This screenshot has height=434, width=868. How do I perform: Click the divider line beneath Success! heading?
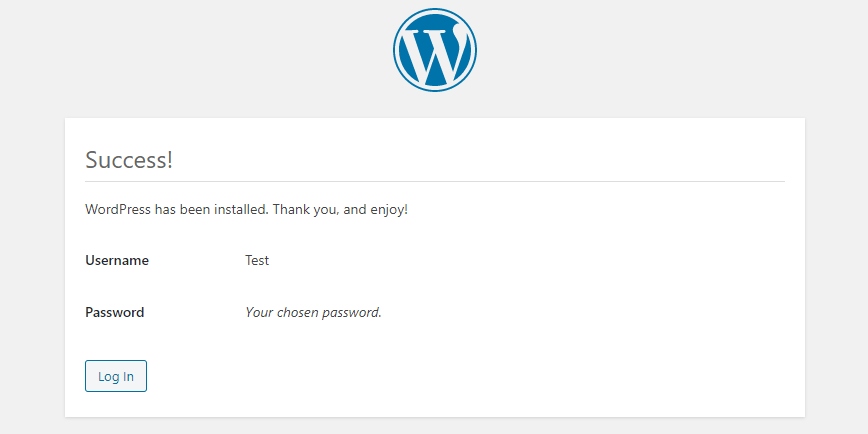click(x=435, y=181)
